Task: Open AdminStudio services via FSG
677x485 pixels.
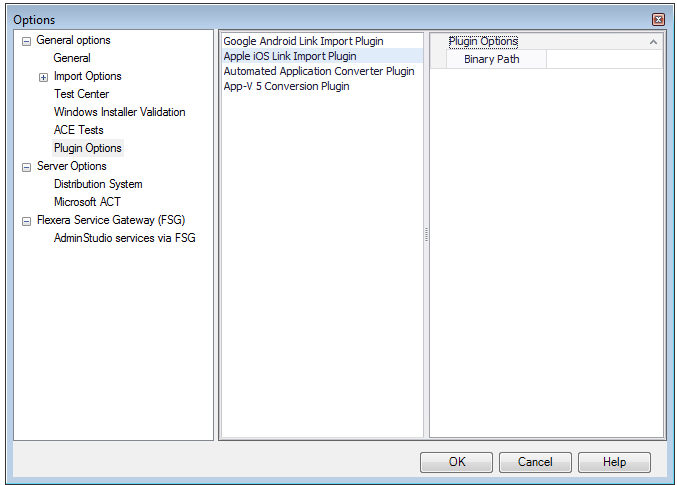Action: [124, 238]
